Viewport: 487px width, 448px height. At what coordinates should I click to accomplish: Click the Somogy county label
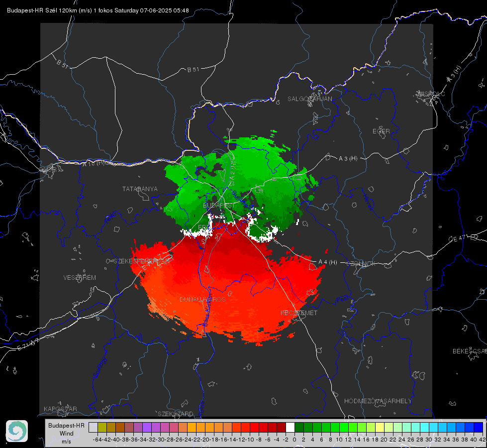[x=100, y=367]
